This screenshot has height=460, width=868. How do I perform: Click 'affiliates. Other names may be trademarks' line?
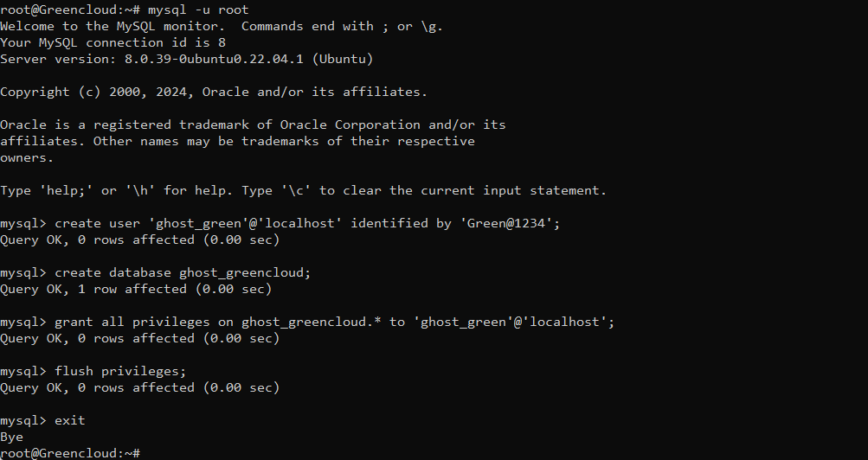237,141
